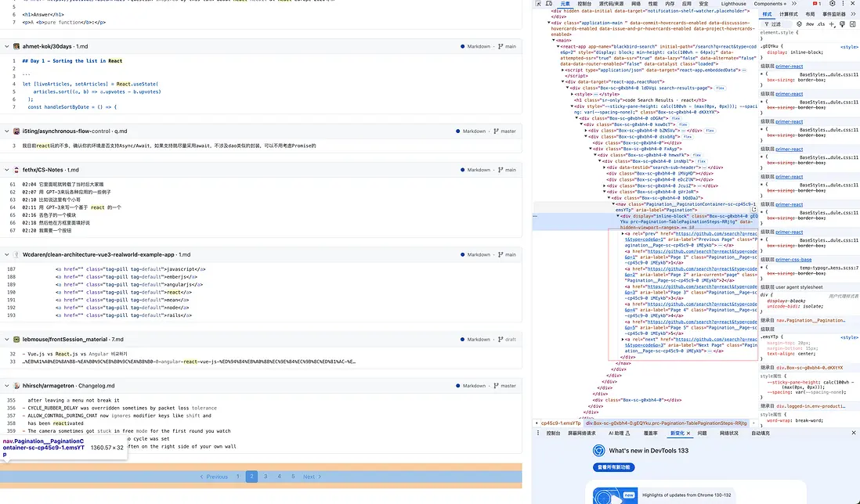Switch to the 网络 Network panel

coord(635,5)
